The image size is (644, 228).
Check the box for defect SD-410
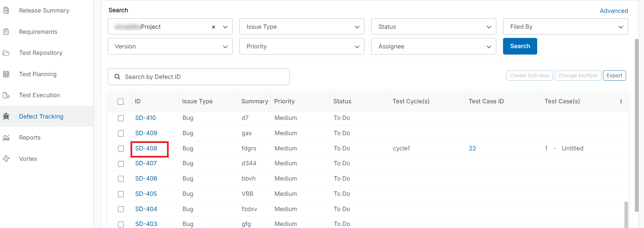click(x=121, y=118)
